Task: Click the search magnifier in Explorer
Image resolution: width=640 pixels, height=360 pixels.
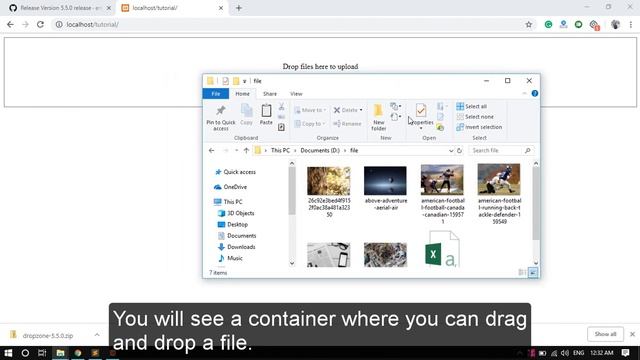Action: click(527, 151)
